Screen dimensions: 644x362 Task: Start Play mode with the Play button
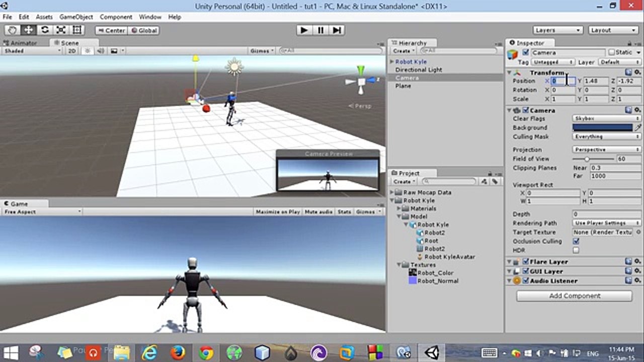point(304,30)
